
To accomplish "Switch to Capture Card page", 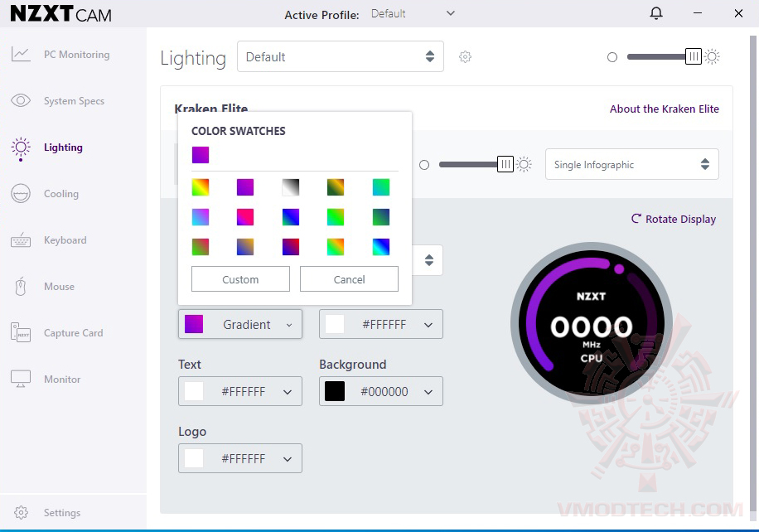I will click(73, 333).
